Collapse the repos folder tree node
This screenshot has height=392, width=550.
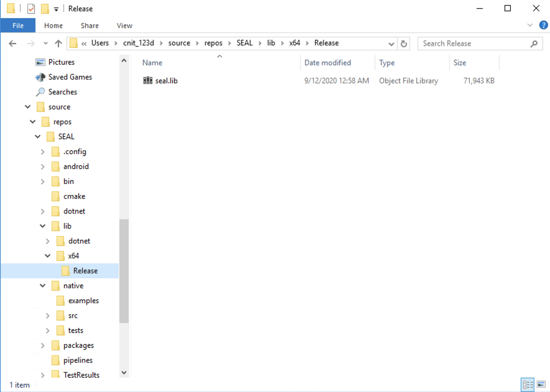coord(32,122)
